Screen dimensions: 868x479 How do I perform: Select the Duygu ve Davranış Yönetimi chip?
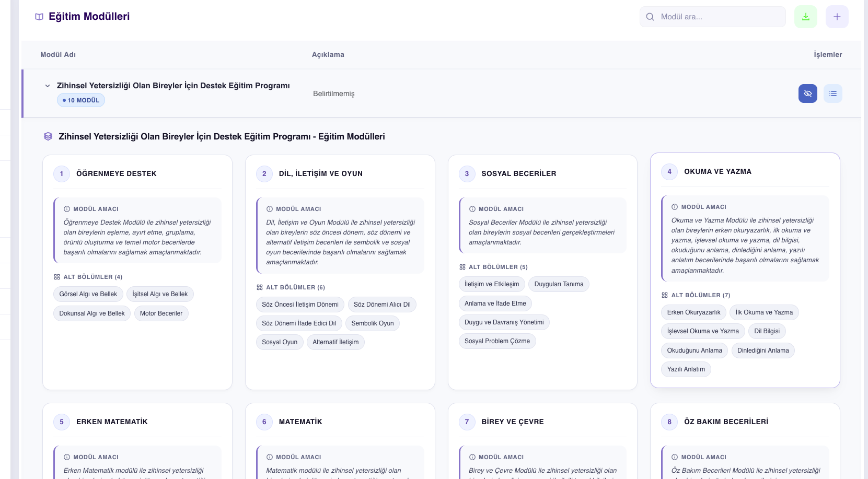504,322
